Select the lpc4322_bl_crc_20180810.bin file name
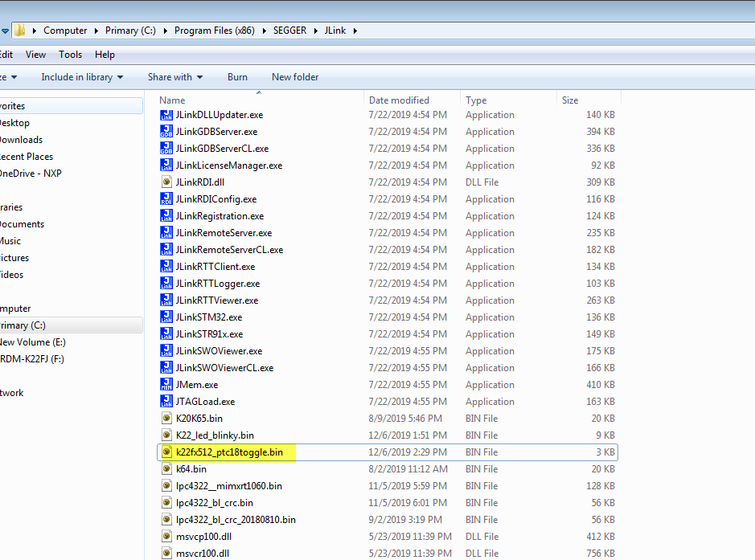 point(236,520)
